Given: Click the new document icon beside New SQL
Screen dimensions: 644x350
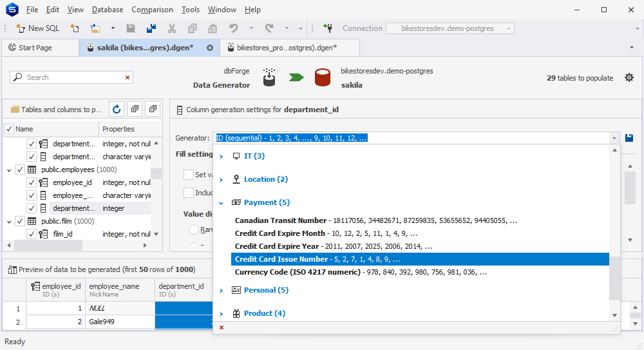Looking at the screenshot, I should coord(74,28).
